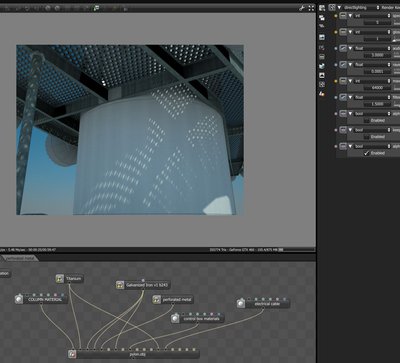Click the top icon in inspector side strip
This screenshot has height=363, width=400.
[322, 8]
